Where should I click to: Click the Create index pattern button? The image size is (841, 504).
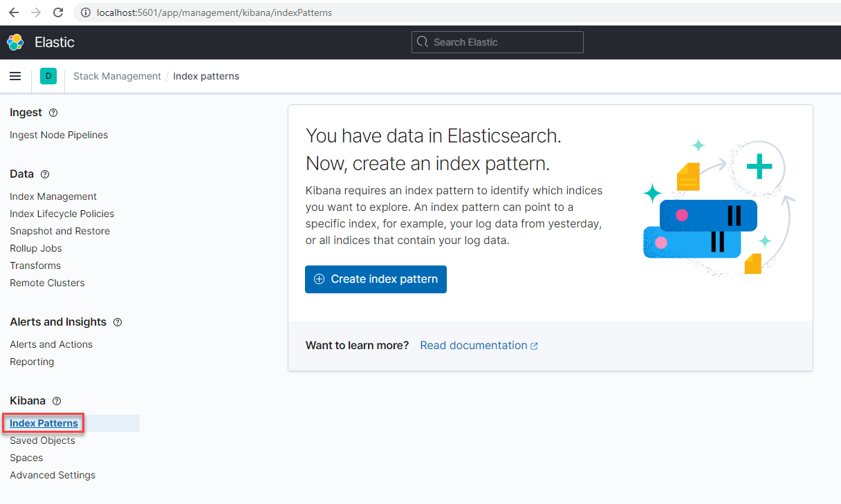click(376, 279)
